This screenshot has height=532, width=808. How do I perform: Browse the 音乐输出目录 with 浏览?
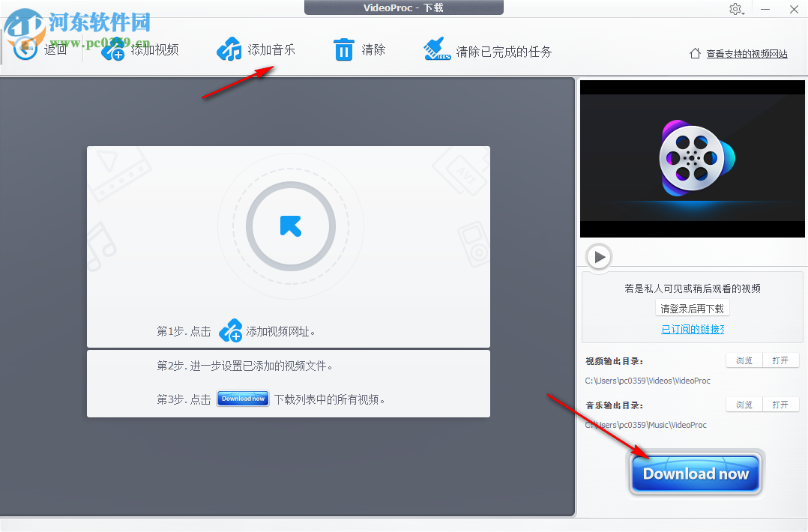tap(743, 404)
